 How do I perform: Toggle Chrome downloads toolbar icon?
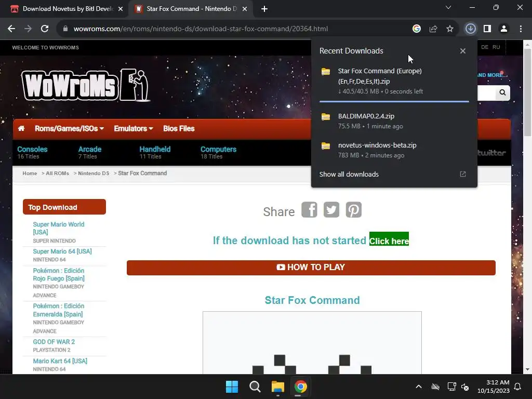[x=470, y=29]
